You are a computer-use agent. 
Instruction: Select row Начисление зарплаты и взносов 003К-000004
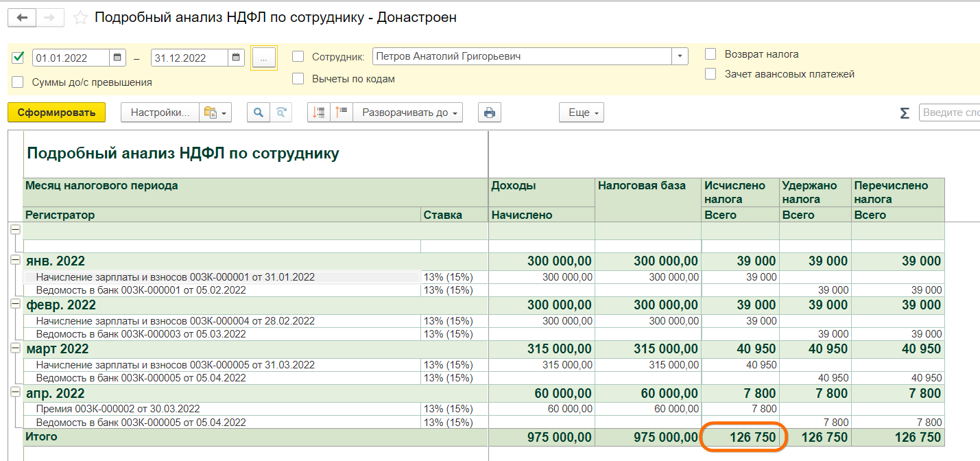222,321
